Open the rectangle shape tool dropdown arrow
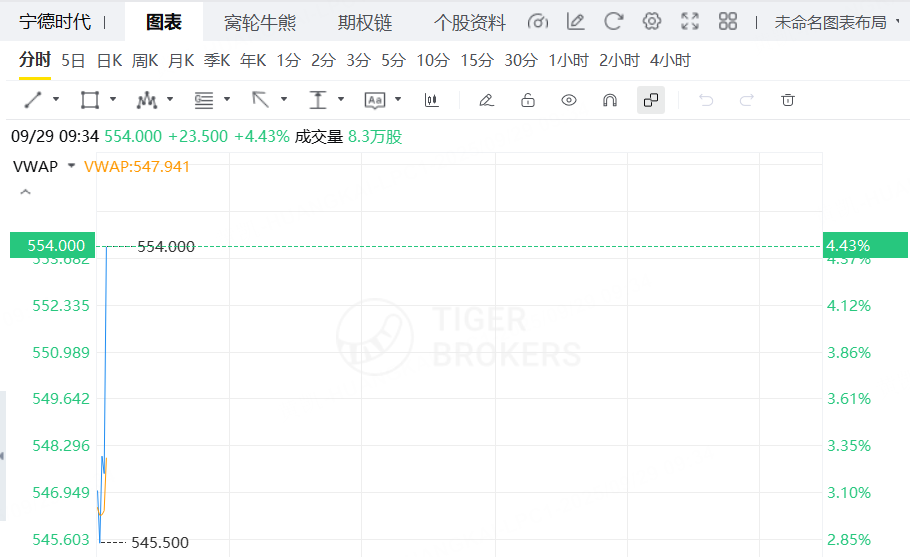This screenshot has height=557, width=910. pos(113,100)
